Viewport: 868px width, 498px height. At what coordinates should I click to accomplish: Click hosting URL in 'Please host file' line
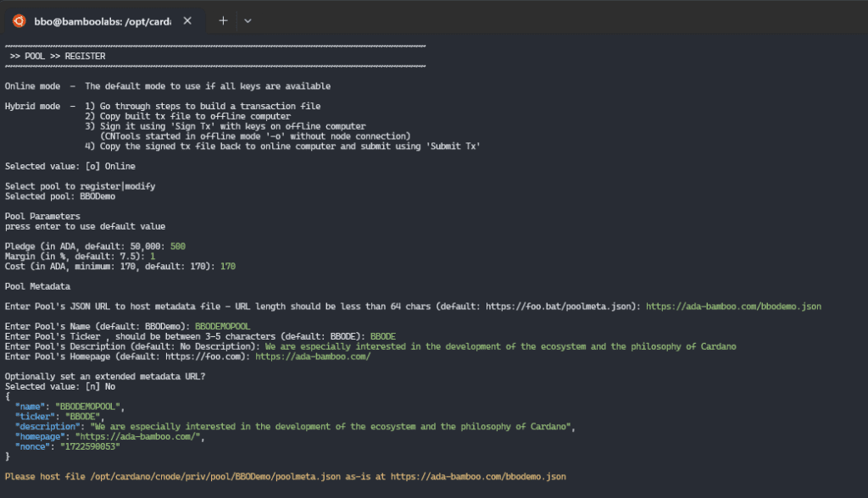pos(478,477)
